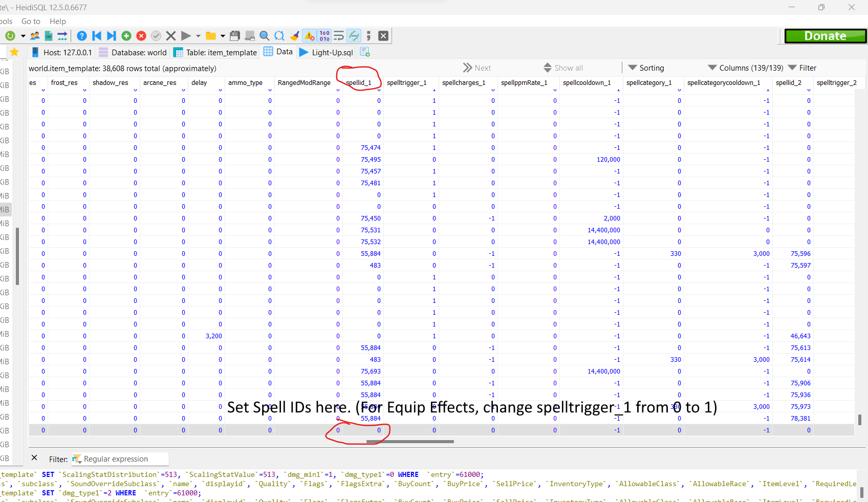Switch to the Table: item_template tab
This screenshot has width=868, height=502.
(215, 52)
